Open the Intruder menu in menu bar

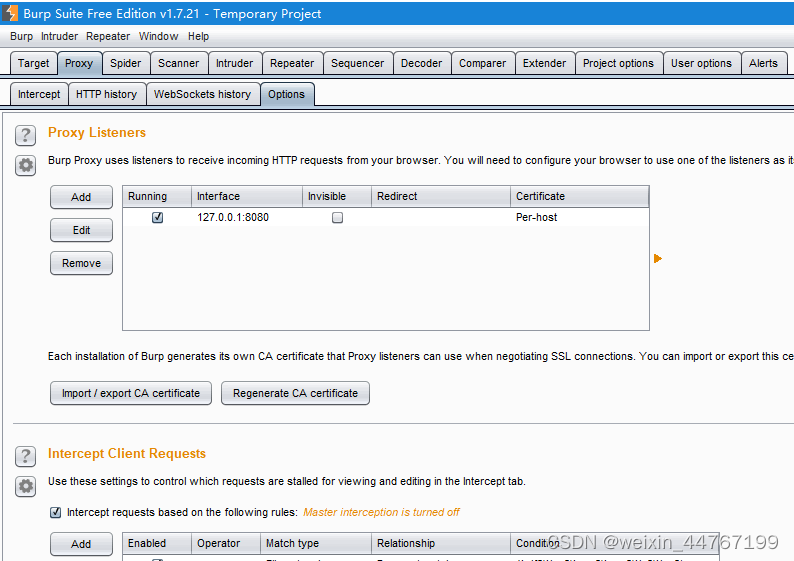pyautogui.click(x=59, y=36)
